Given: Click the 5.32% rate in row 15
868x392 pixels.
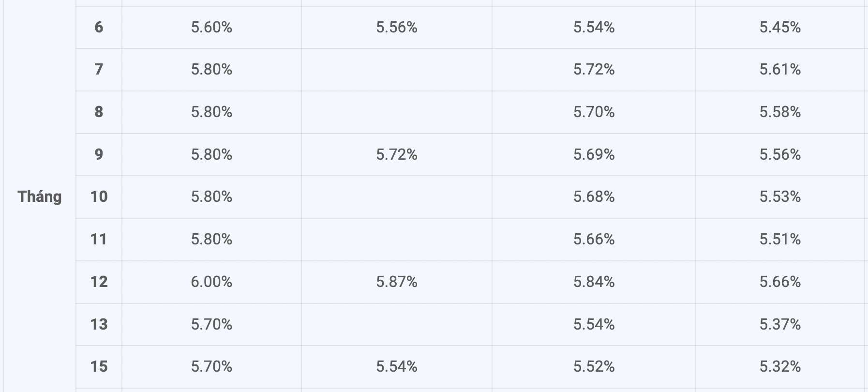Looking at the screenshot, I should (x=780, y=366).
